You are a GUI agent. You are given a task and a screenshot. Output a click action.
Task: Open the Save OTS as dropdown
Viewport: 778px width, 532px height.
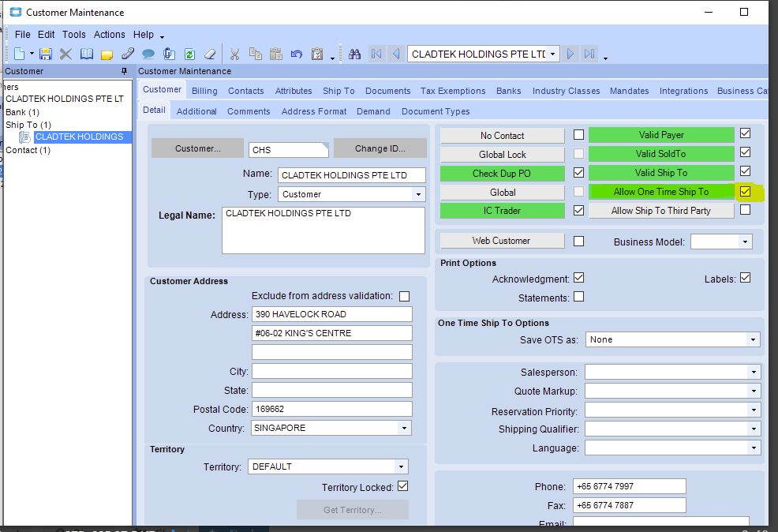click(x=754, y=340)
